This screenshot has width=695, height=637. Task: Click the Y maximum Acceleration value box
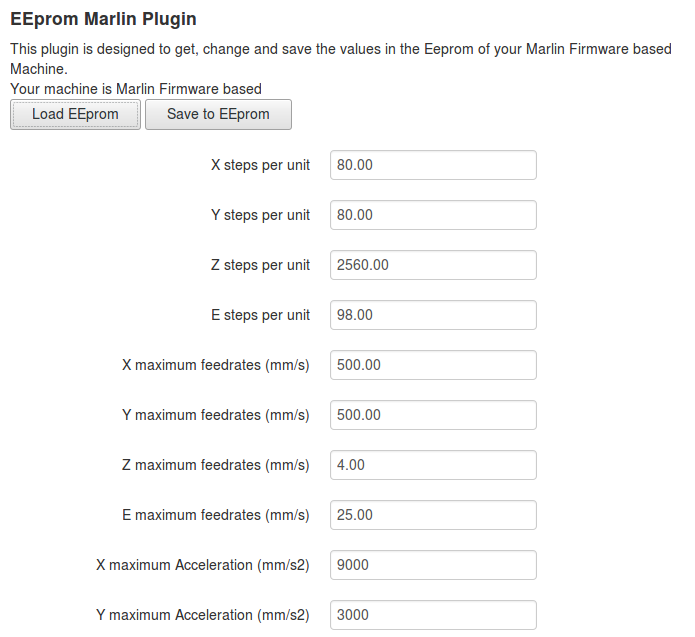click(x=432, y=615)
